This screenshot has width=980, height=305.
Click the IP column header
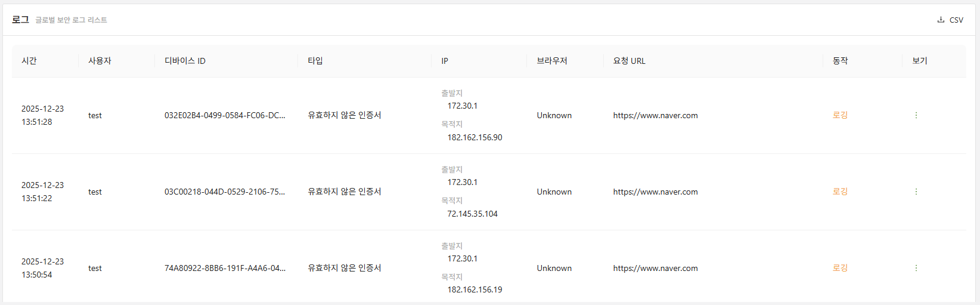445,61
